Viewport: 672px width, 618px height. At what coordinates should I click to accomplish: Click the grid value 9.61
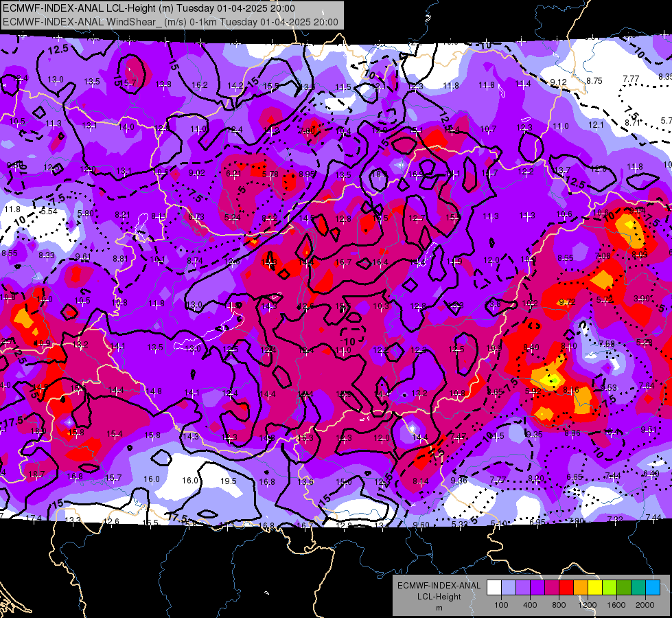(83, 257)
